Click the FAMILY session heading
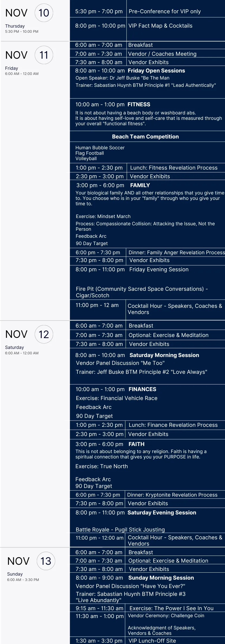The height and width of the screenshot is (644, 225). (x=140, y=185)
